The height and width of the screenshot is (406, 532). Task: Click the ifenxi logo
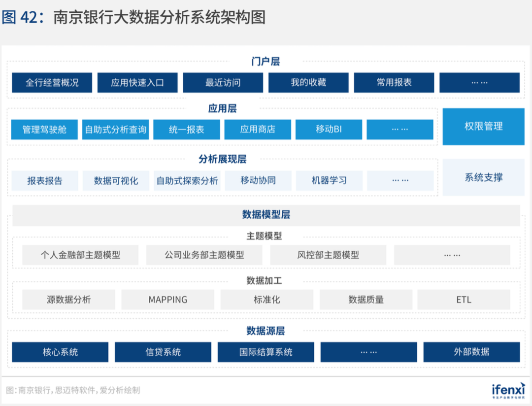point(508,391)
